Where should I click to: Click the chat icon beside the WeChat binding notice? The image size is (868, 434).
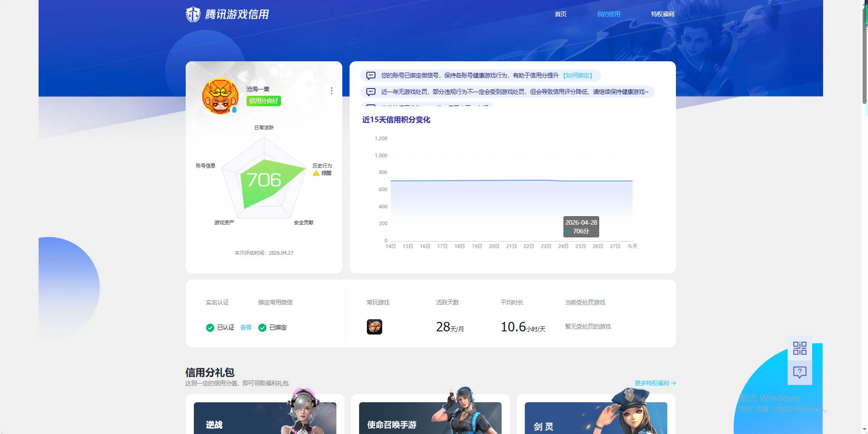coord(371,75)
